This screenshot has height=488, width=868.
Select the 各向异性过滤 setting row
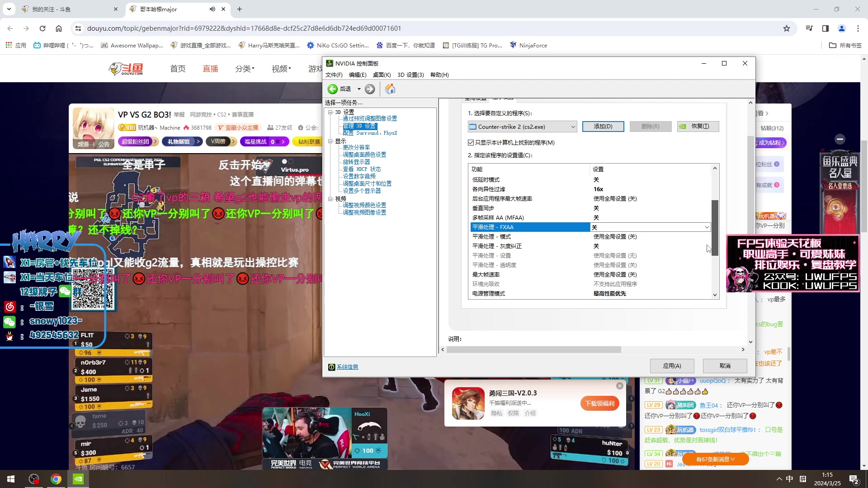pos(590,189)
